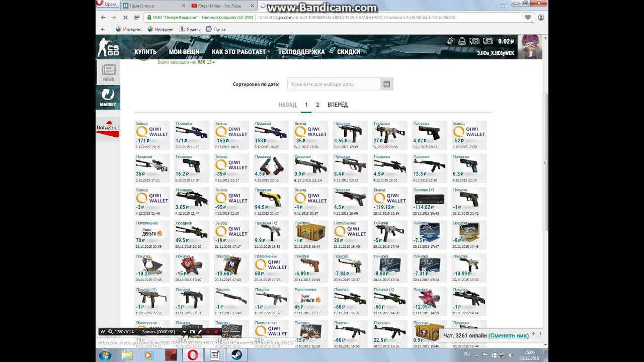The image size is (644, 362).
Task: Switch to f0rest Miller YouTube tab
Action: (220, 6)
